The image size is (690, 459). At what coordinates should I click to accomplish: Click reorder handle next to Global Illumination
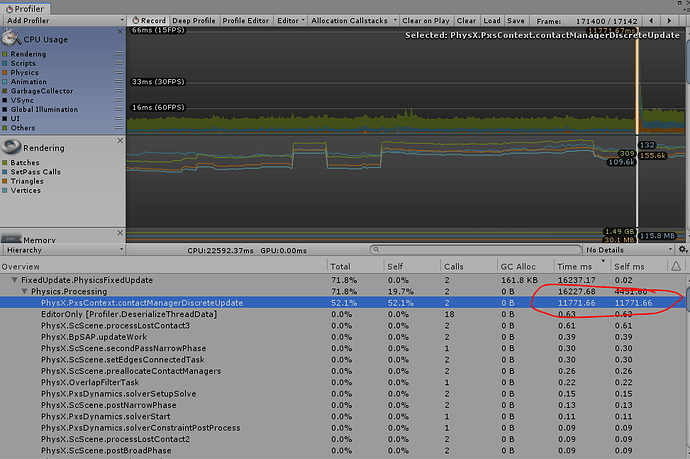point(119,109)
